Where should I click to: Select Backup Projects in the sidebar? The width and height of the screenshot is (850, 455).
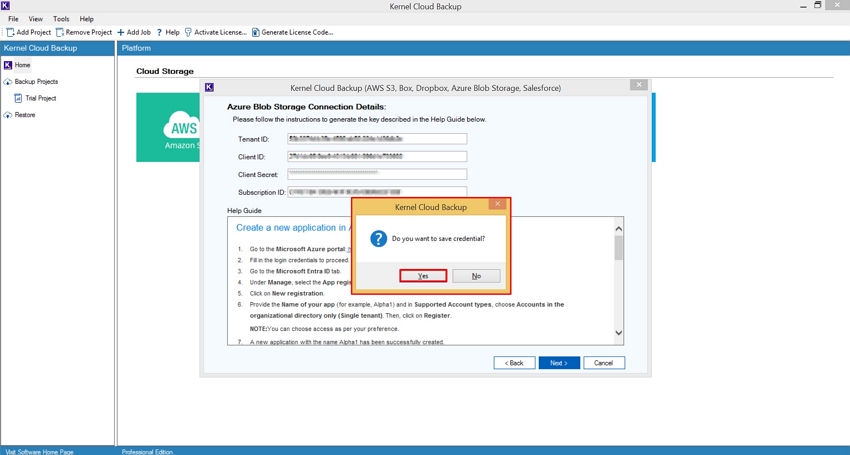click(36, 82)
